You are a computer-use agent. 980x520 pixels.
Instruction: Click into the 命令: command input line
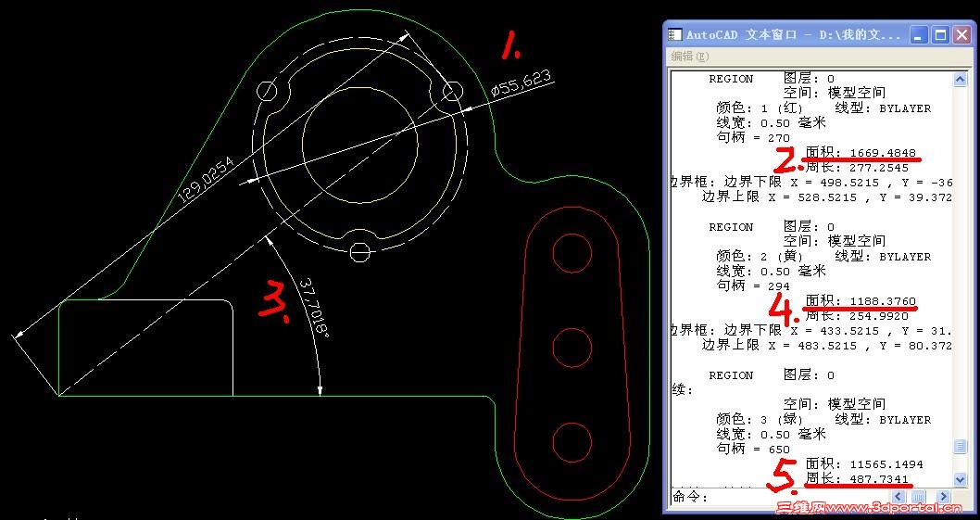(778, 498)
